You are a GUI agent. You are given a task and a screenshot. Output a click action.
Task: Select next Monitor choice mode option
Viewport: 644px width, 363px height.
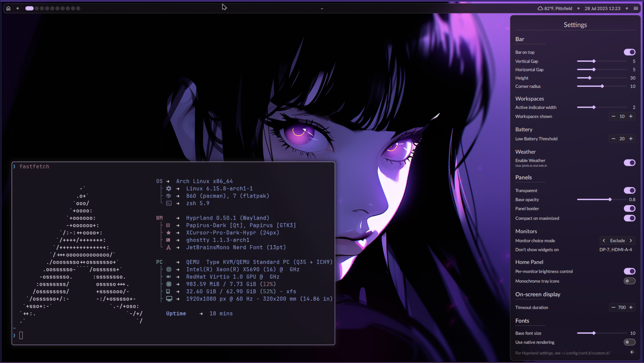click(631, 241)
